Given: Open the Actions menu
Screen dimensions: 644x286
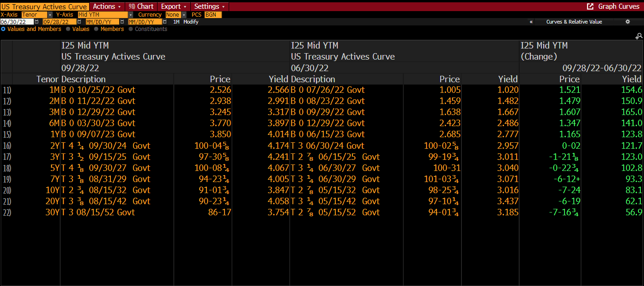Looking at the screenshot, I should tap(107, 6).
